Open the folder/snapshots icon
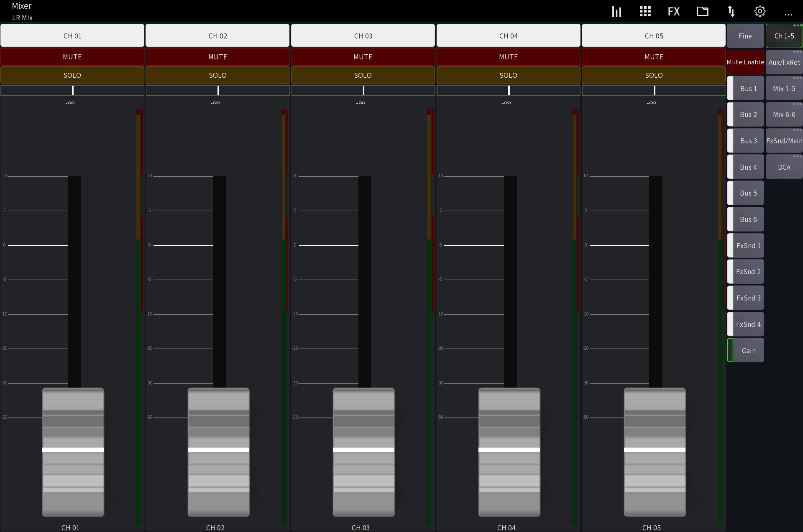 [x=702, y=11]
